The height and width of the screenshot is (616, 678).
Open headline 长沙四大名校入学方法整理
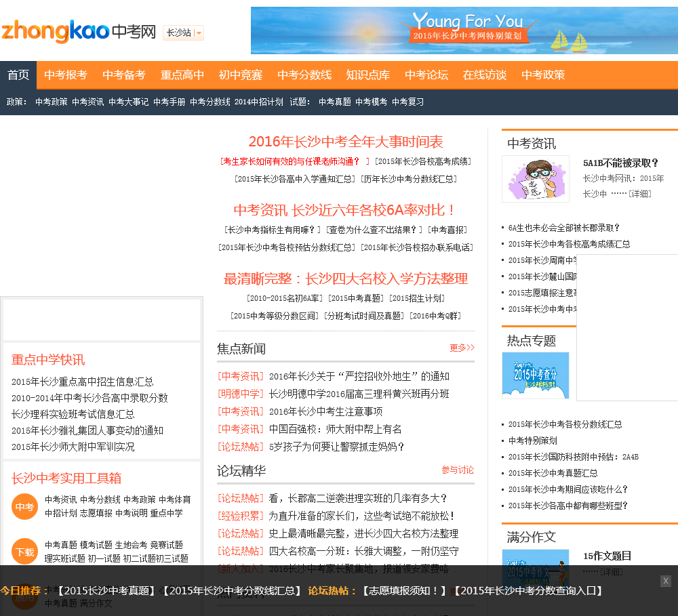(x=346, y=279)
